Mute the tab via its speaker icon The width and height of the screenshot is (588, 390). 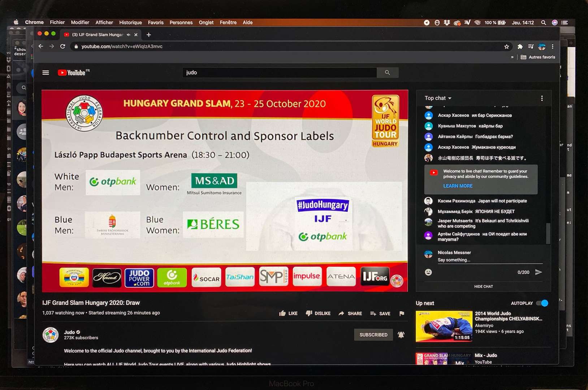pos(128,35)
